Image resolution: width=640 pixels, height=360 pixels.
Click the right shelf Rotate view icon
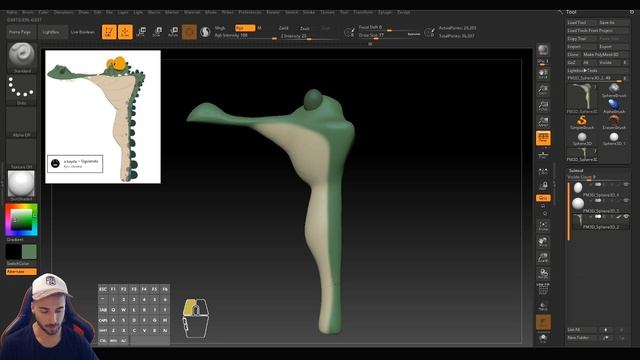tap(543, 274)
